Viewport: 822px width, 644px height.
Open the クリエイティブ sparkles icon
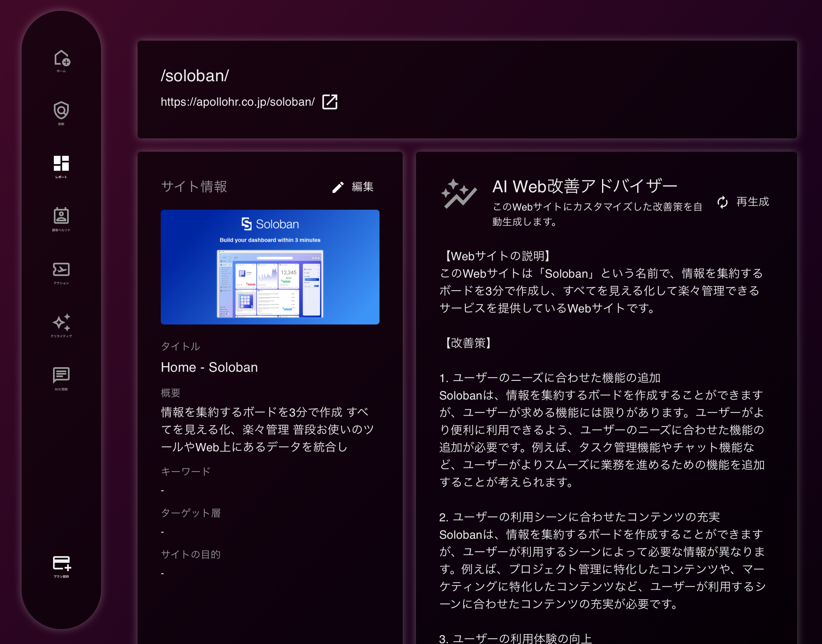[61, 322]
